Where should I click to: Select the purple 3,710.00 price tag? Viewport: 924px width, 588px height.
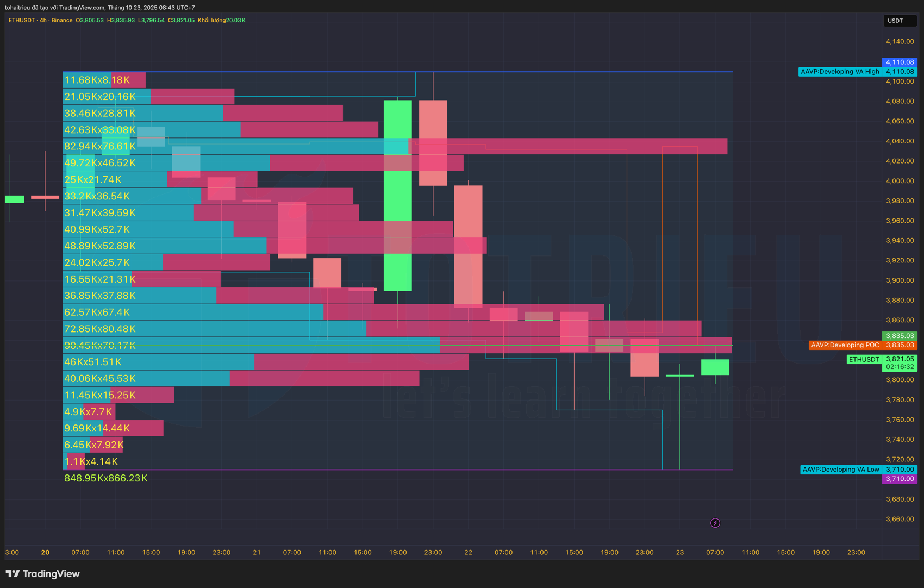point(900,479)
